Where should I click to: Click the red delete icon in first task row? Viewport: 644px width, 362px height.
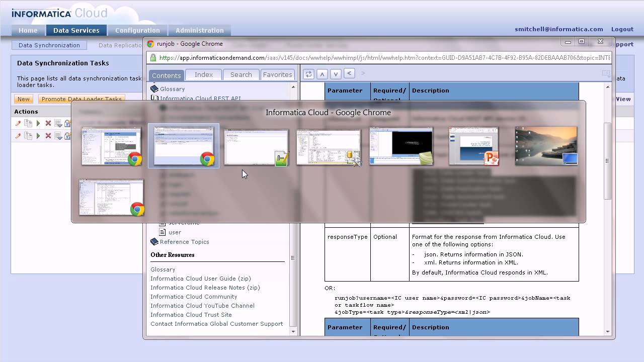(x=48, y=123)
